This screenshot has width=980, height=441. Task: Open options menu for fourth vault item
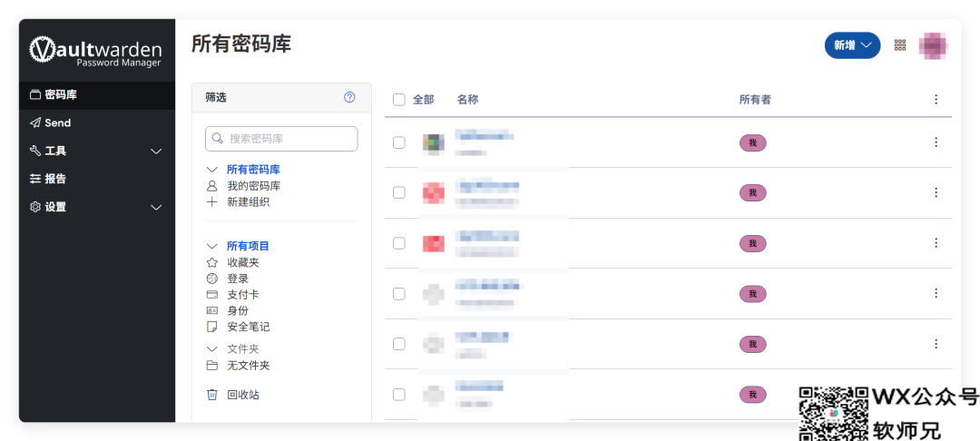tap(936, 293)
